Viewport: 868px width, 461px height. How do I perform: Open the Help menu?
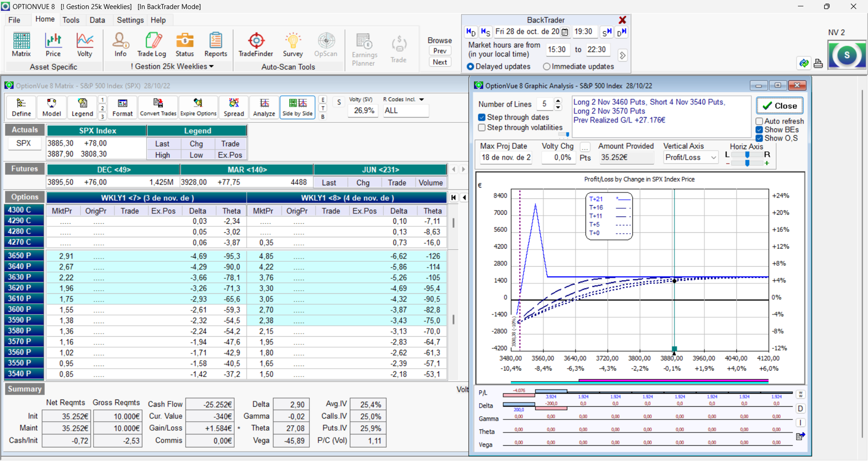pos(158,20)
